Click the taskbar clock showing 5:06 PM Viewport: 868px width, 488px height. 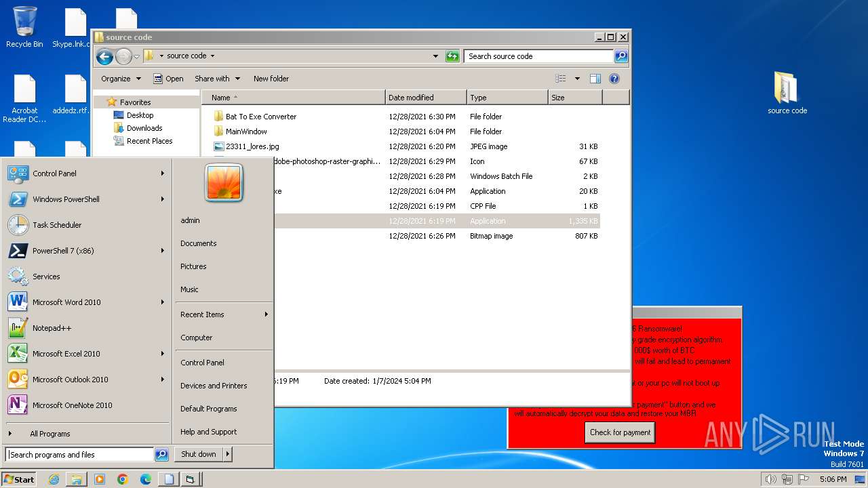point(833,479)
